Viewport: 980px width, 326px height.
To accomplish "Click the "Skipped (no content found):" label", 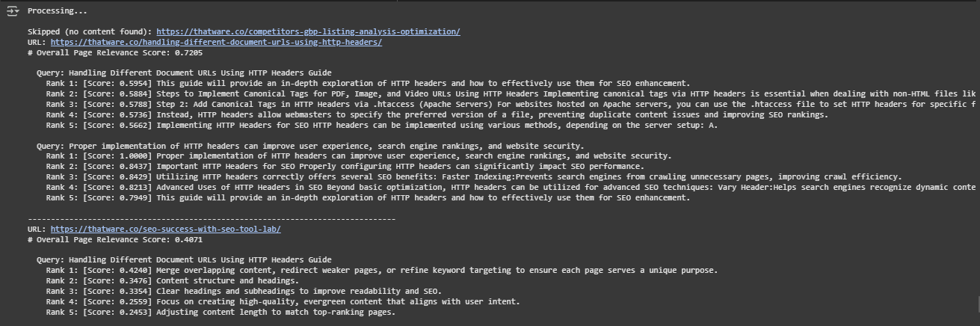I will [x=90, y=31].
